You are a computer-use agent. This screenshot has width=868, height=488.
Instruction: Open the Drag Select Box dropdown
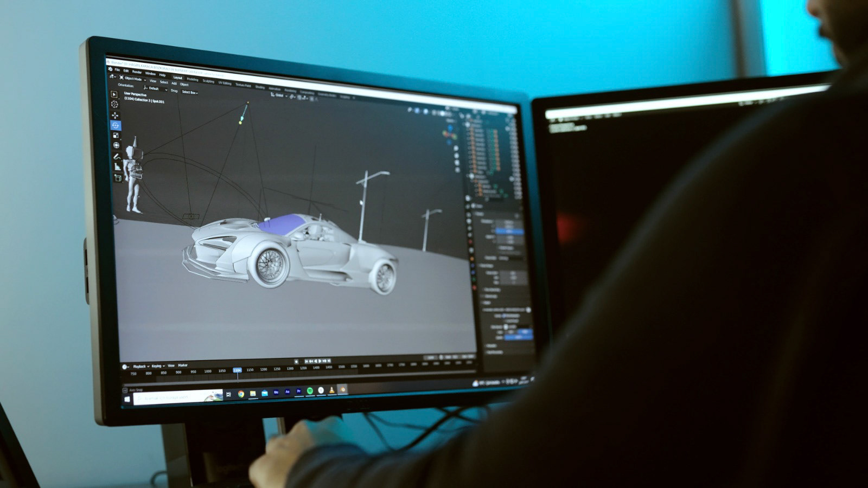point(189,92)
